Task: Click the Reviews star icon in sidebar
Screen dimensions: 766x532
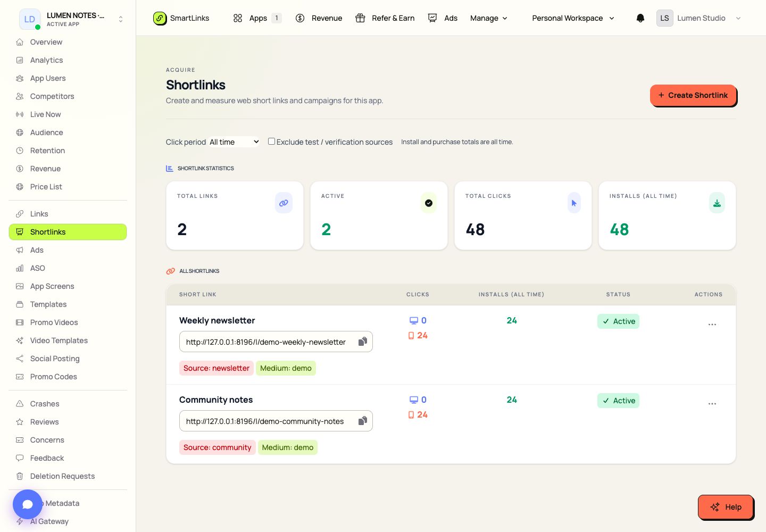Action: [x=20, y=422]
